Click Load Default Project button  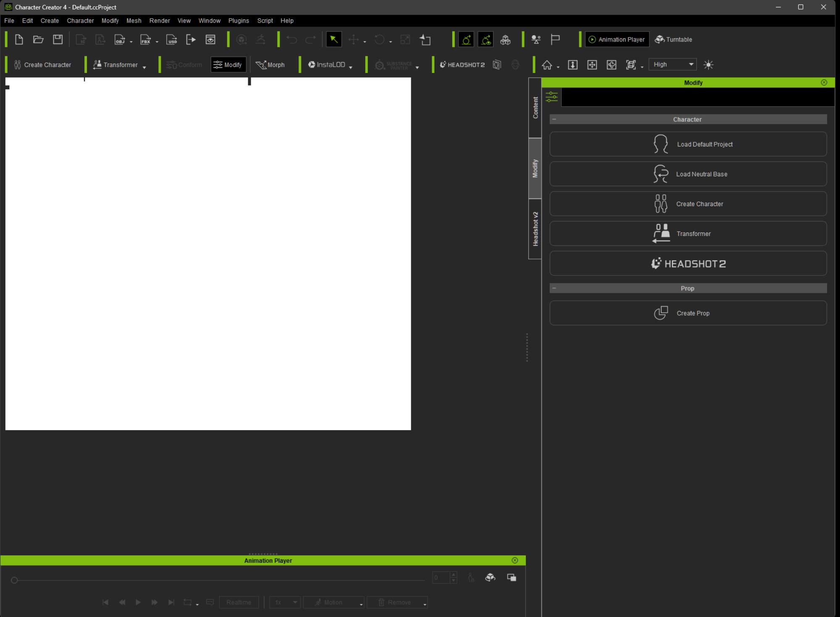(688, 144)
